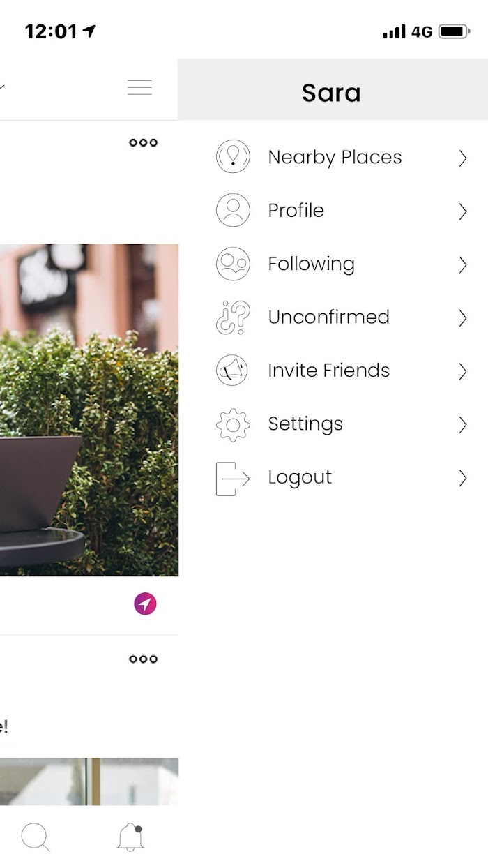Open notifications via the bell icon

(130, 837)
